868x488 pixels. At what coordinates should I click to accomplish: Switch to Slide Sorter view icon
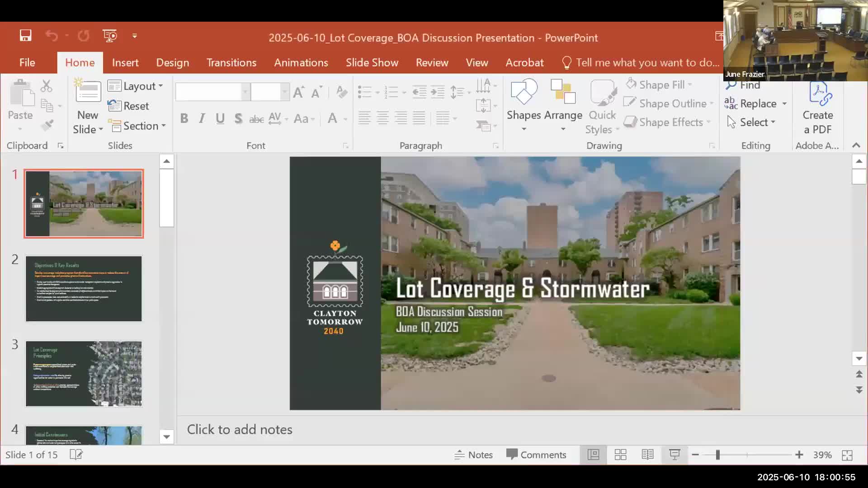coord(620,455)
